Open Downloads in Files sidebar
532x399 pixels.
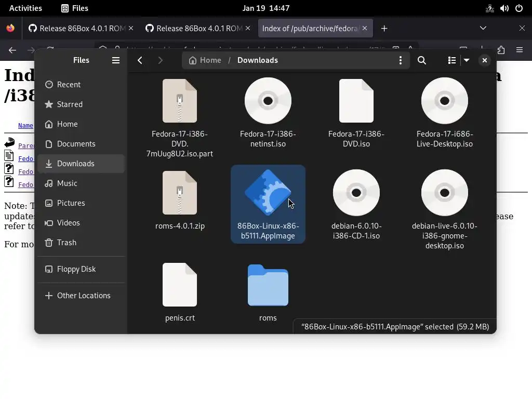(81, 164)
